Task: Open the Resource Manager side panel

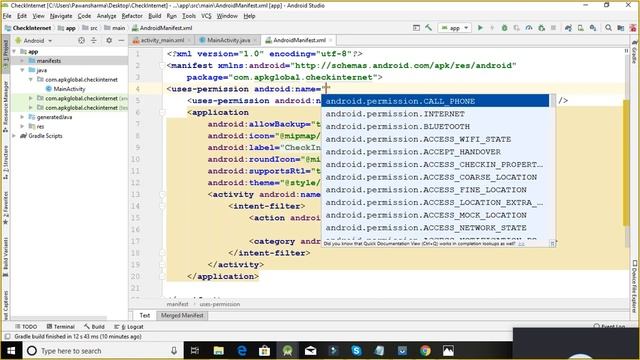Action: click(5, 107)
